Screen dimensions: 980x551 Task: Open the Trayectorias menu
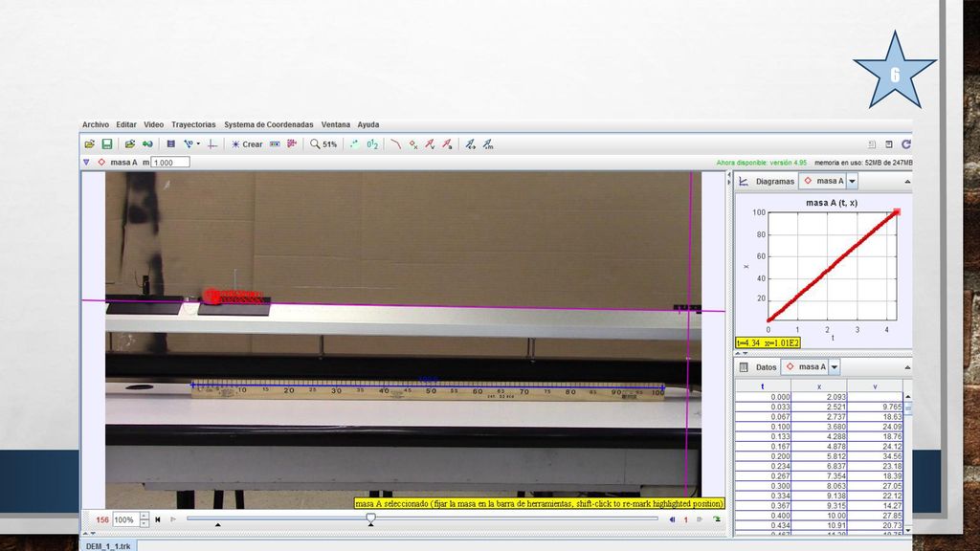point(193,125)
